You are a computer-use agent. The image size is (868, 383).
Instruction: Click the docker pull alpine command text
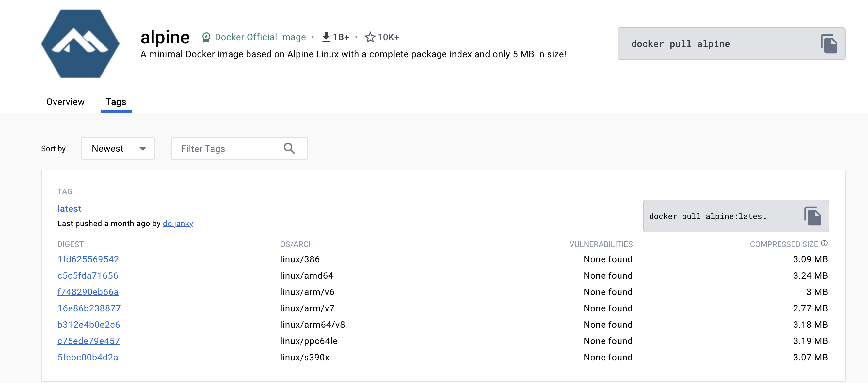[x=681, y=44]
